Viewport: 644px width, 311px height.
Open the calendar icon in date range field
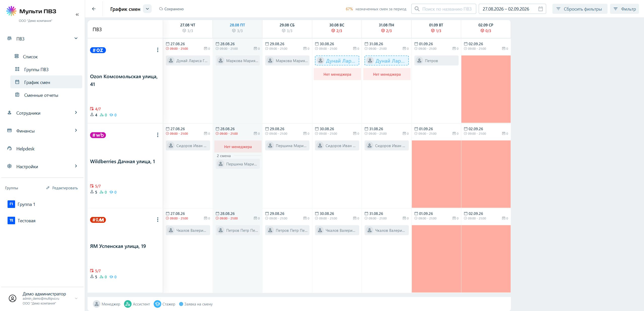coord(540,9)
